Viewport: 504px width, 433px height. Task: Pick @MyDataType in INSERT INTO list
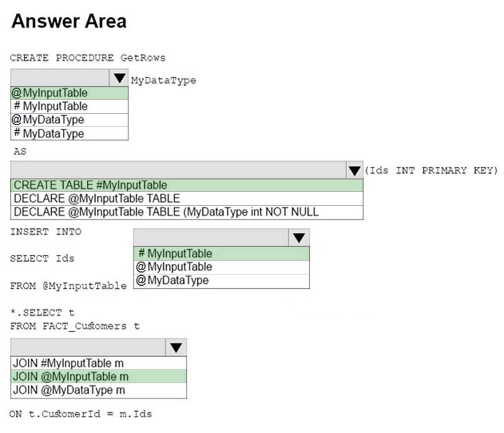(222, 281)
